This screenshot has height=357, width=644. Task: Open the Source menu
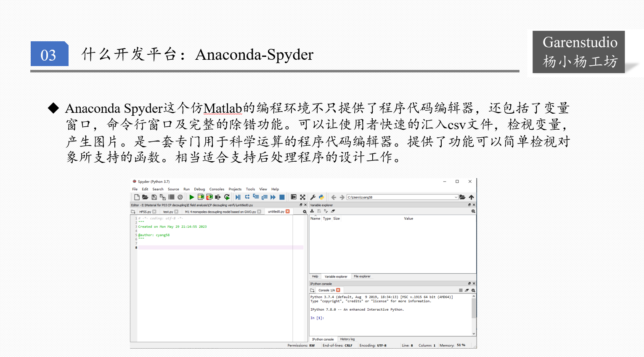[x=173, y=189]
